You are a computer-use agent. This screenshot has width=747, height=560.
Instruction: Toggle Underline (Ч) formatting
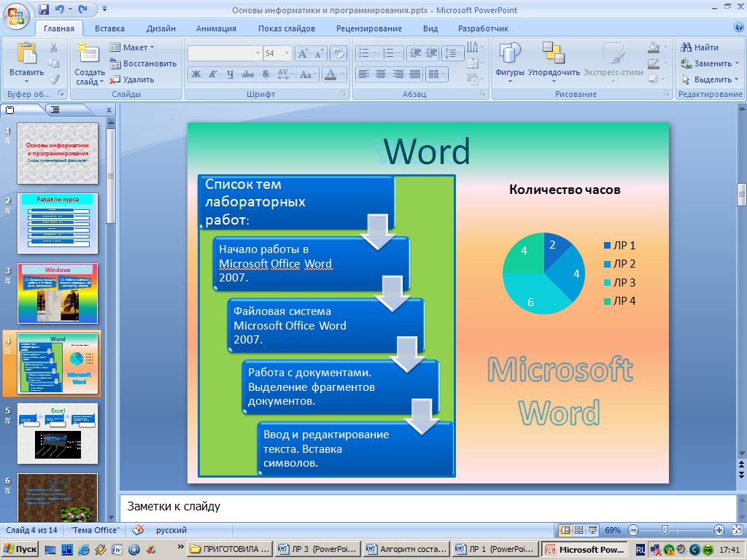click(230, 74)
